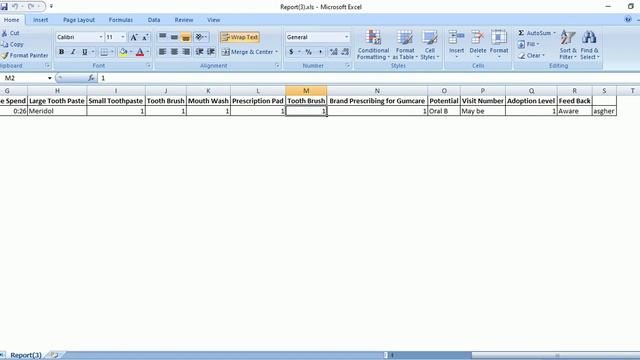Screen dimensions: 640x360
Task: Toggle Bold formatting
Action: 61,52
